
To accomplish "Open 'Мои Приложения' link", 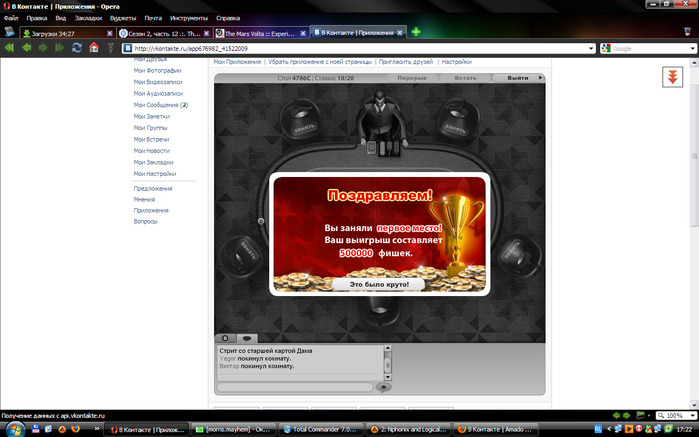I will point(237,62).
